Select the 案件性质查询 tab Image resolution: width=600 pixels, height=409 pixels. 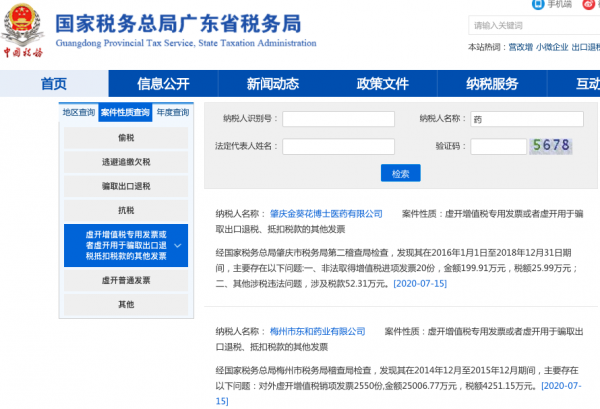(125, 113)
